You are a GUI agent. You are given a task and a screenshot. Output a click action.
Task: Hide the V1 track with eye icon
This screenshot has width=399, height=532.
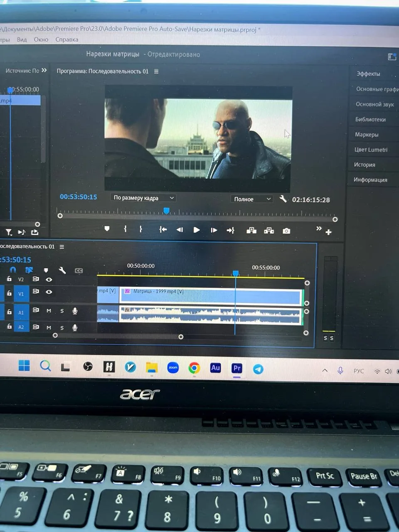(x=49, y=292)
